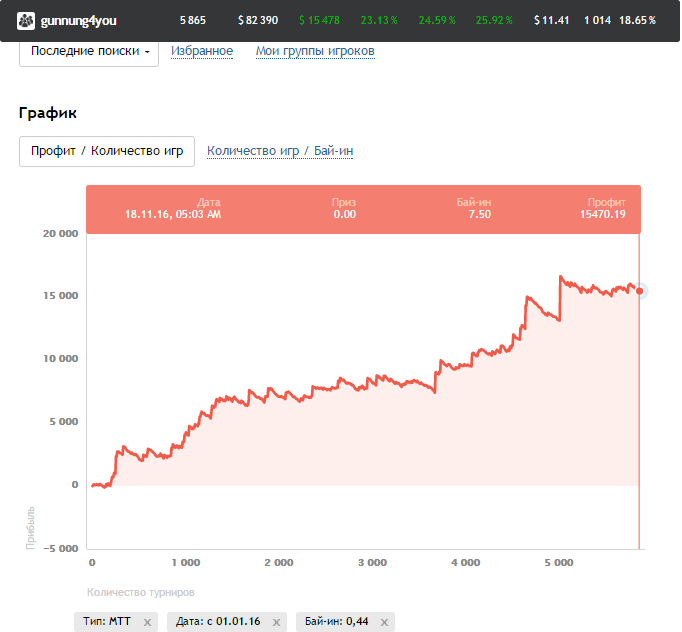This screenshot has width=682, height=632.
Task: Remove the "Тип: MTT" filter tag
Action: pyautogui.click(x=147, y=622)
